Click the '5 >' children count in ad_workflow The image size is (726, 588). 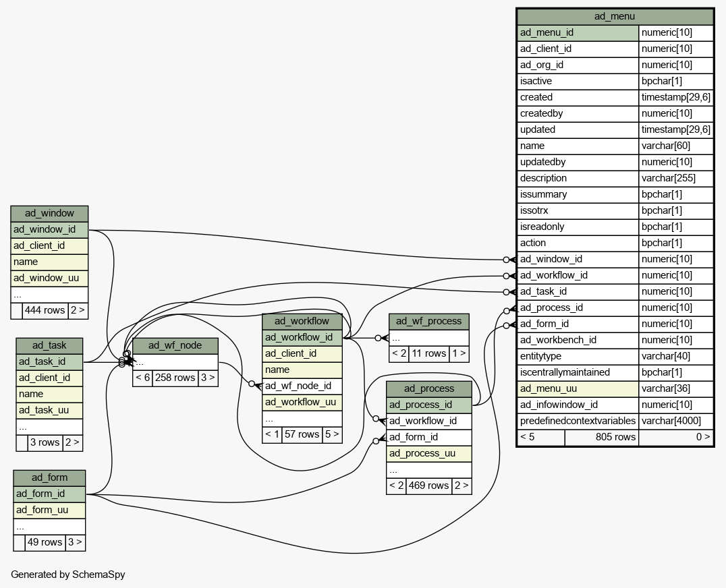click(x=332, y=434)
